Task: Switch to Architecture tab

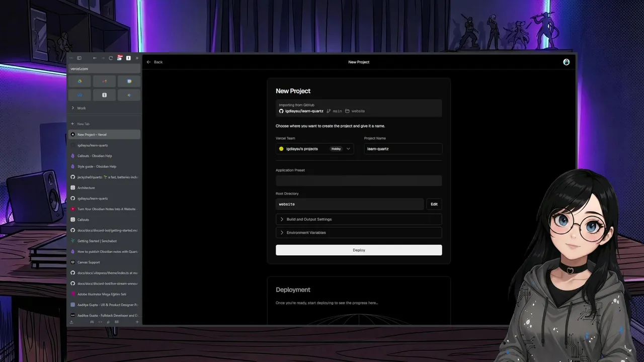Action: (104, 188)
